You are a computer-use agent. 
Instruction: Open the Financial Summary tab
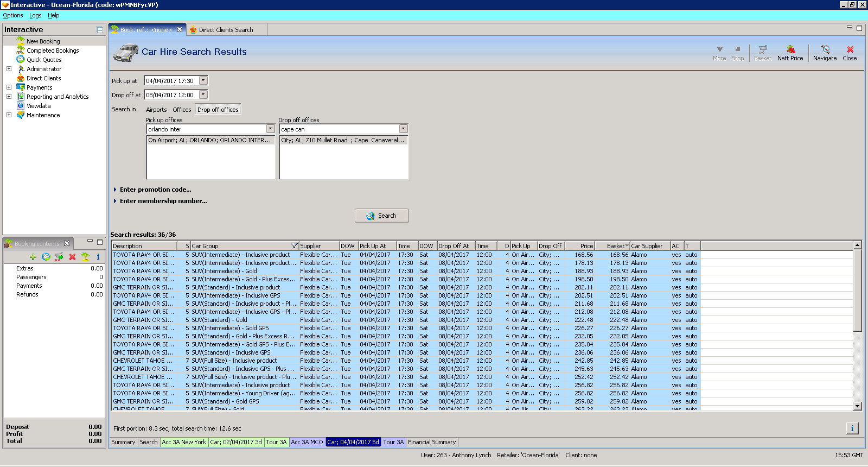(x=432, y=442)
